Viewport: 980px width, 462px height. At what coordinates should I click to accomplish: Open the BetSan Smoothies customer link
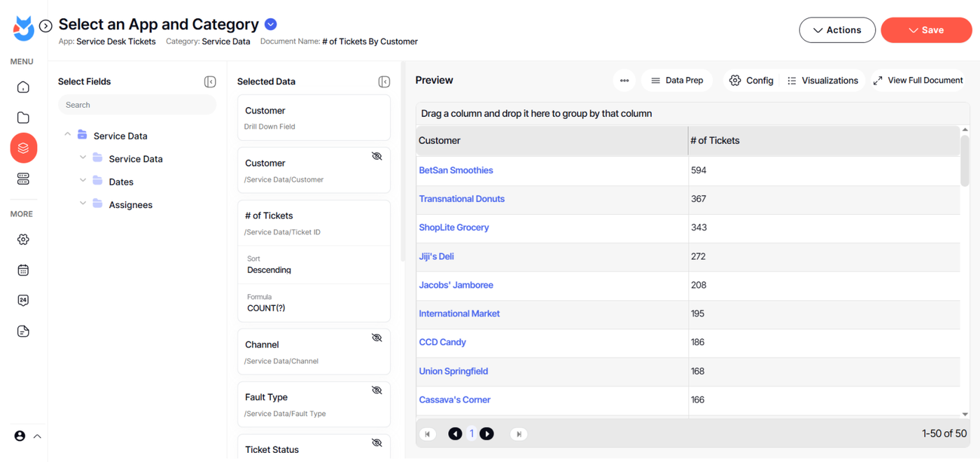click(x=456, y=170)
